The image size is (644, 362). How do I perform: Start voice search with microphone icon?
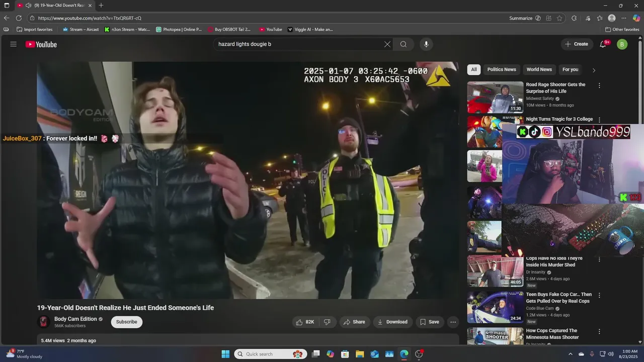point(426,44)
